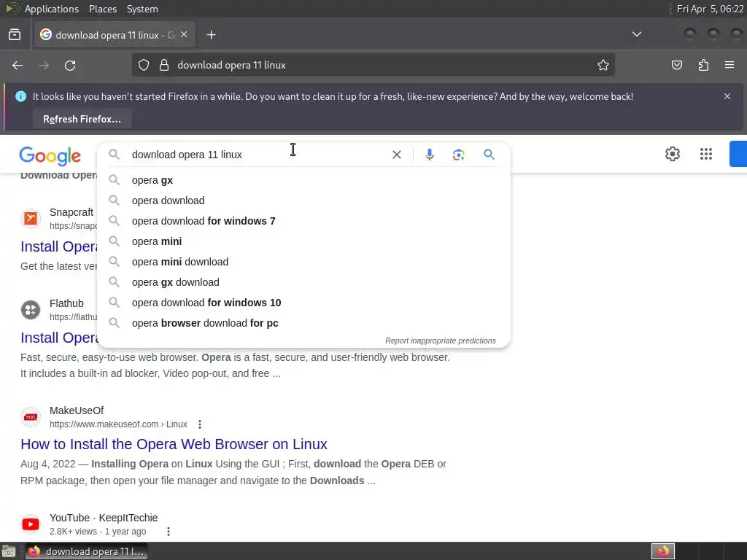Open Google quick settings gear

[x=672, y=154]
